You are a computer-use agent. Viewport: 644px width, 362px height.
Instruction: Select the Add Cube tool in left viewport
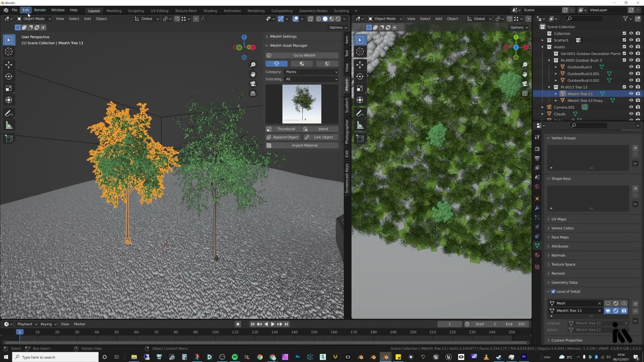point(9,138)
